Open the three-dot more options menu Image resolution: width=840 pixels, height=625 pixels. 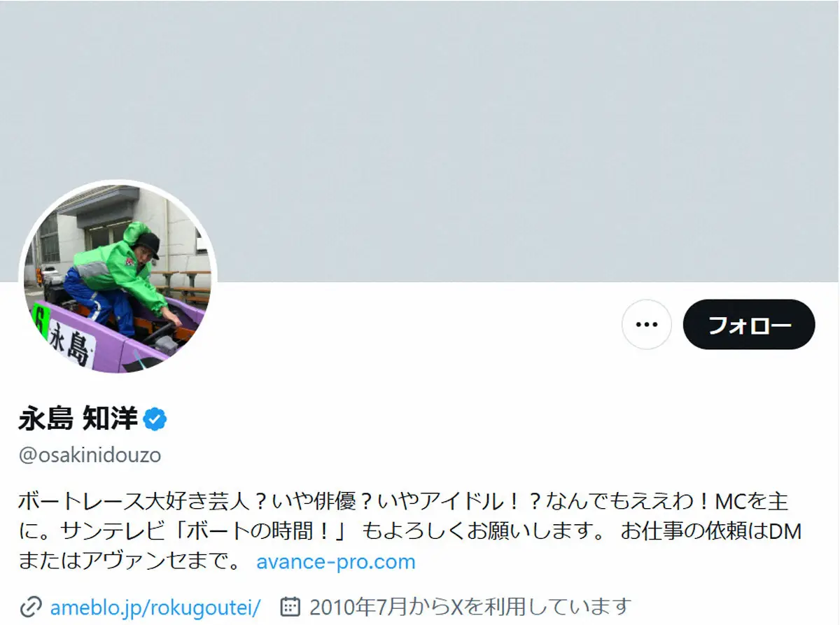point(646,325)
